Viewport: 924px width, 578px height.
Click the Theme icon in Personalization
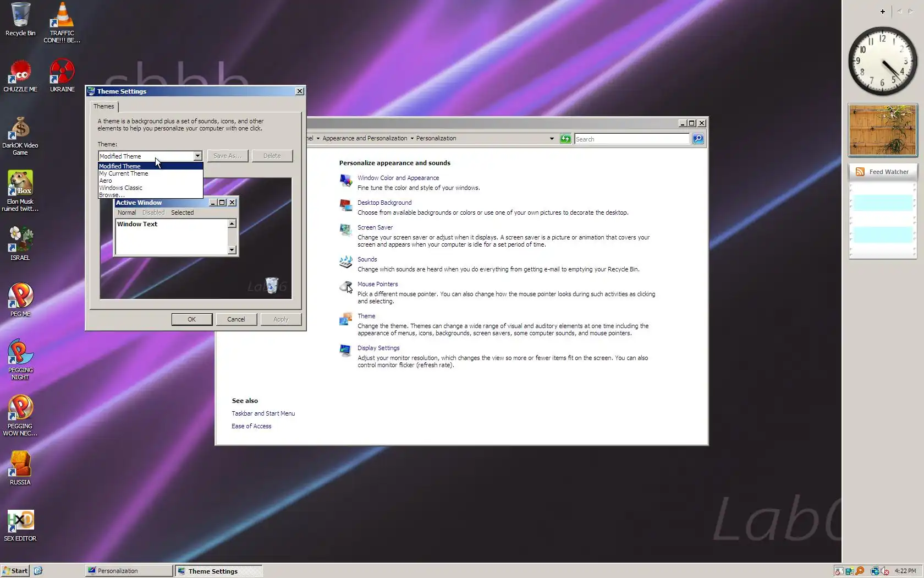[x=345, y=318]
